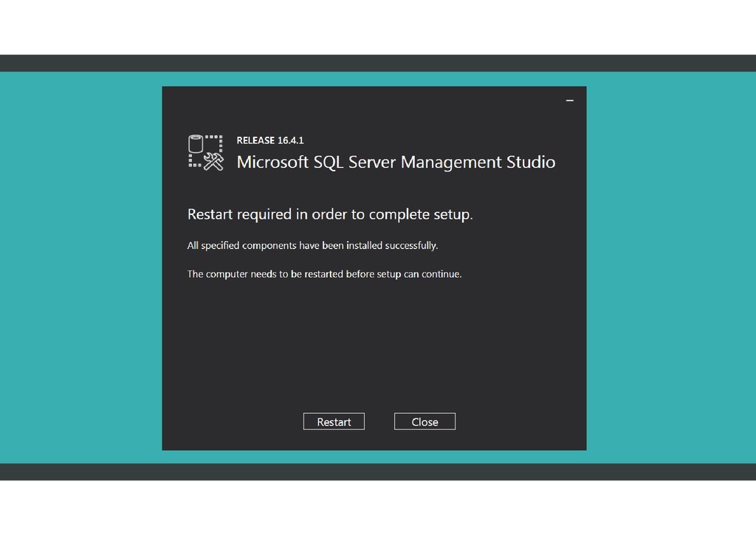Click the SQL Server Management Studio logo icon
The image size is (756, 535).
tap(206, 152)
